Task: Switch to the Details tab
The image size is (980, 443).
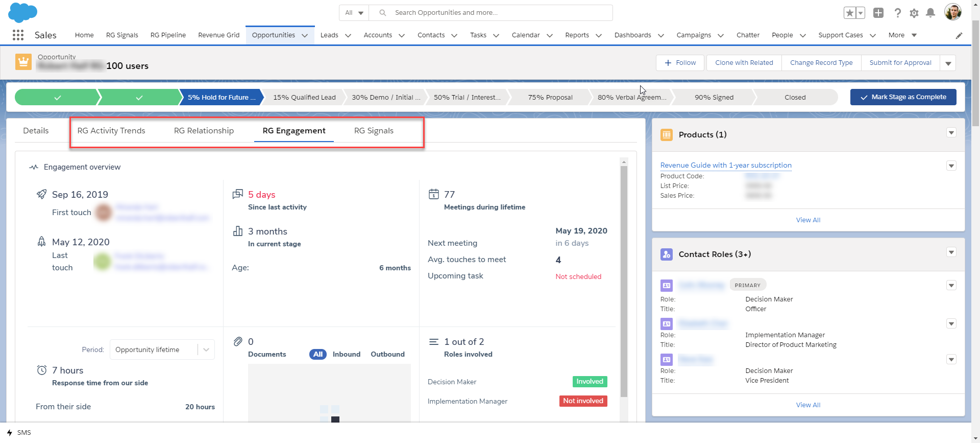Action: pyautogui.click(x=36, y=131)
